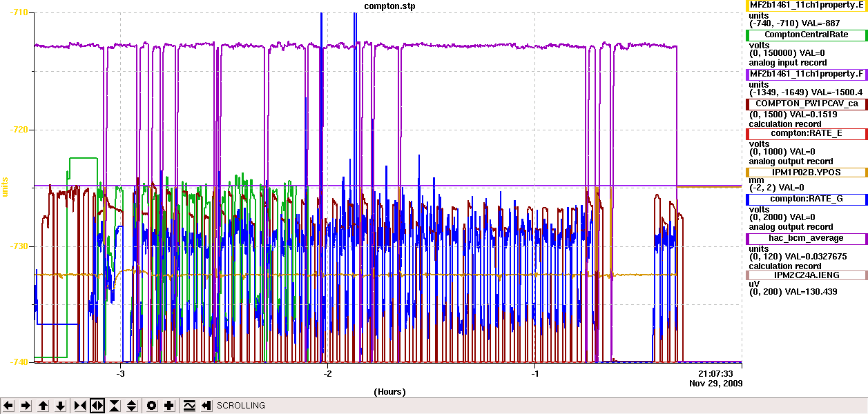Select ComptonCentralRate legend entry
This screenshot has width=868, height=414.
coord(807,34)
